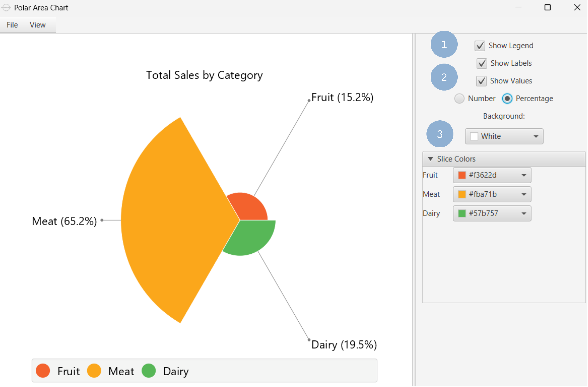
Task: Select the Meat slice in the chart
Action: tap(173, 220)
